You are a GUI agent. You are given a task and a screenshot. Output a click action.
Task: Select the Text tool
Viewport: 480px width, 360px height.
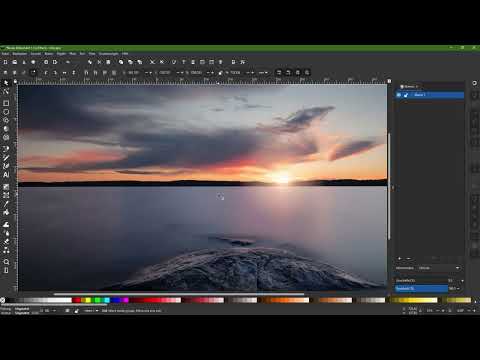6,174
